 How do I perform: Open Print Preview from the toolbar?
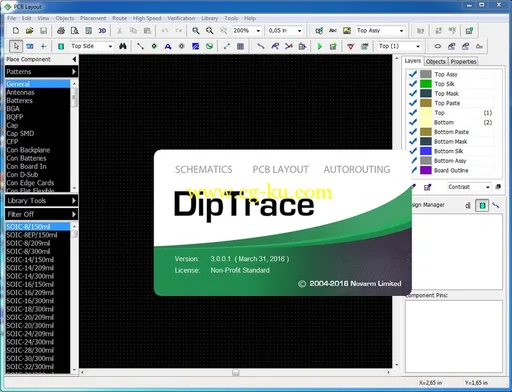pyautogui.click(x=75, y=31)
